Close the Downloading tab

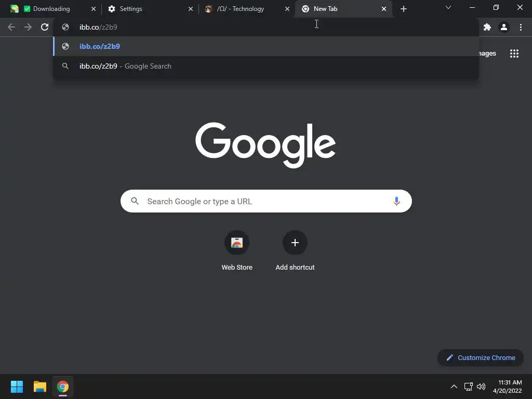point(94,9)
